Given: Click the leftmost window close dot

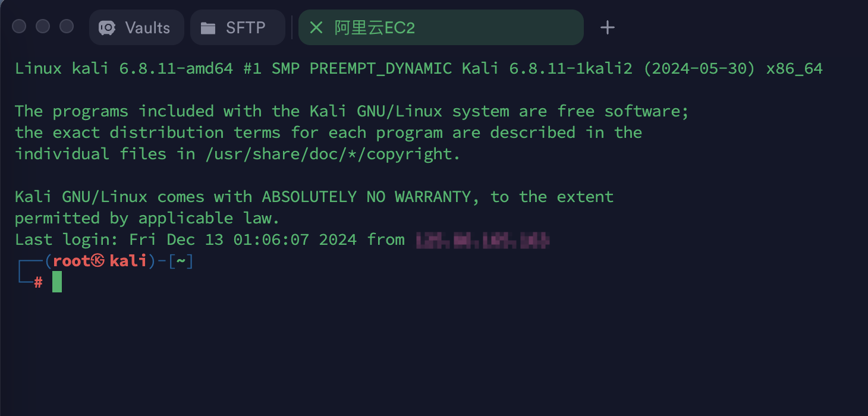Looking at the screenshot, I should click(x=19, y=27).
